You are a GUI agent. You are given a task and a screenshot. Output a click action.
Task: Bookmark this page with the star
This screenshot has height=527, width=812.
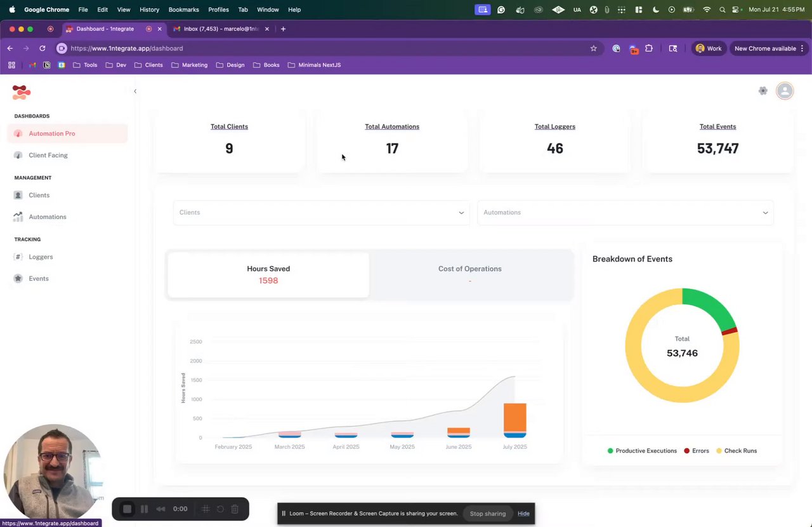click(x=594, y=48)
